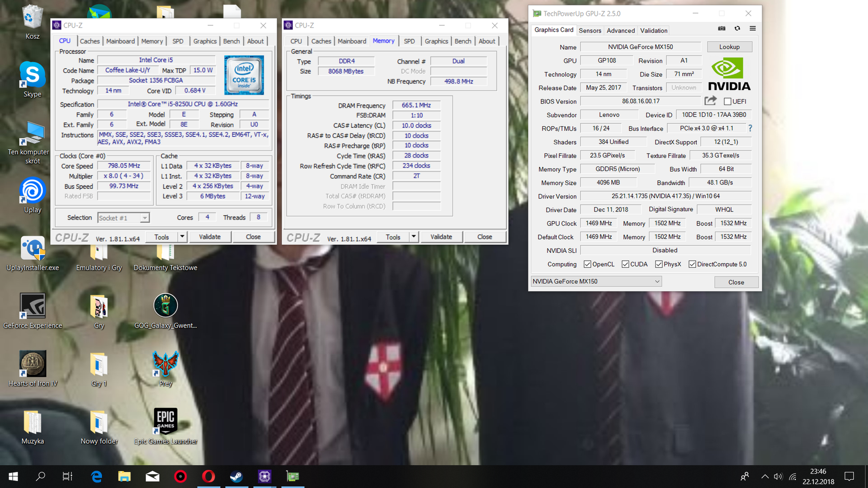The width and height of the screenshot is (868, 488).
Task: Switch to GPU-Z Advanced tab
Action: pos(621,30)
